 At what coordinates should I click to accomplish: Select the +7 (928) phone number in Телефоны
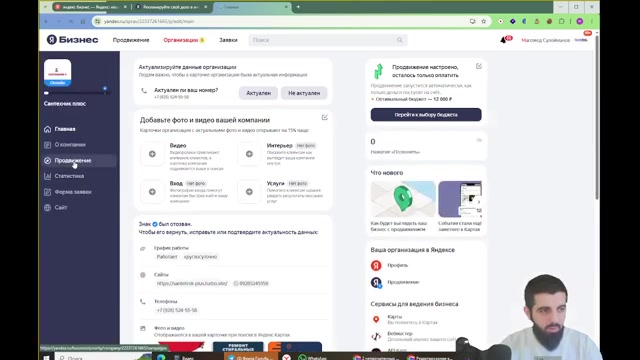pyautogui.click(x=177, y=310)
